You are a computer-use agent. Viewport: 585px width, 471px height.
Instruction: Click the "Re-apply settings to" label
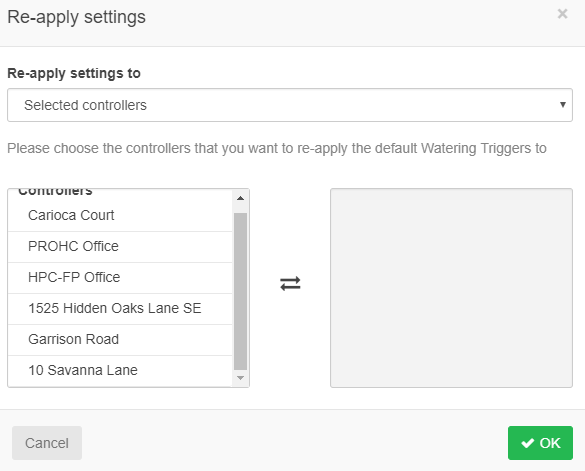point(74,73)
